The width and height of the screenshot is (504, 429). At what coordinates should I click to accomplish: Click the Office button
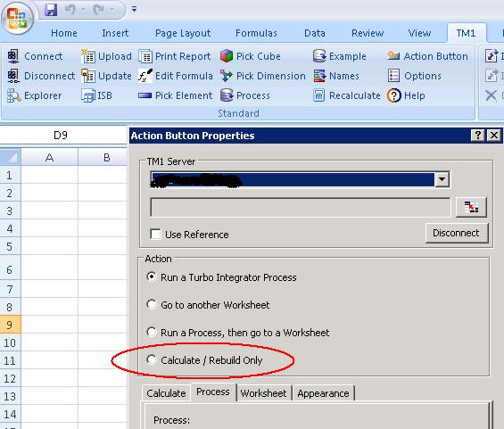17,19
